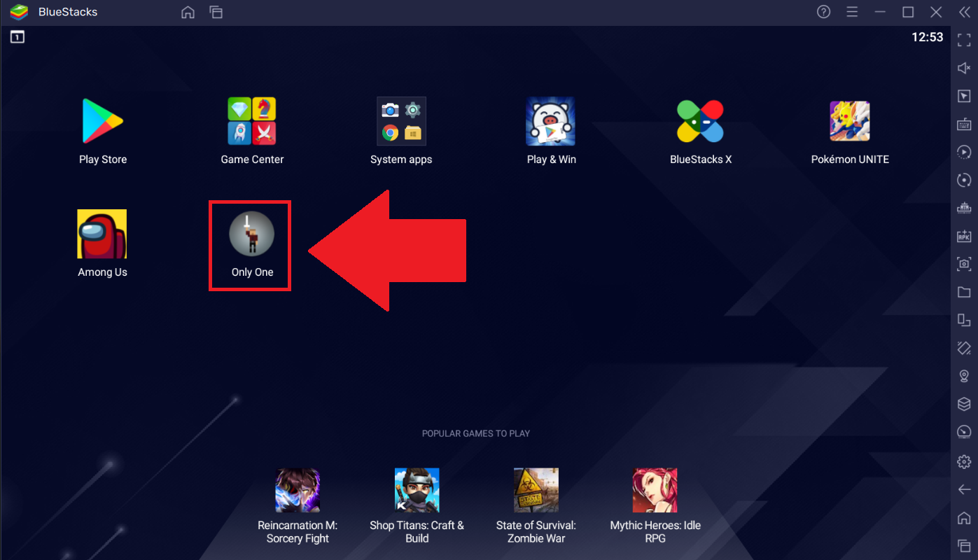Open the macro recorder play icon
978x560 pixels.
coord(964,152)
